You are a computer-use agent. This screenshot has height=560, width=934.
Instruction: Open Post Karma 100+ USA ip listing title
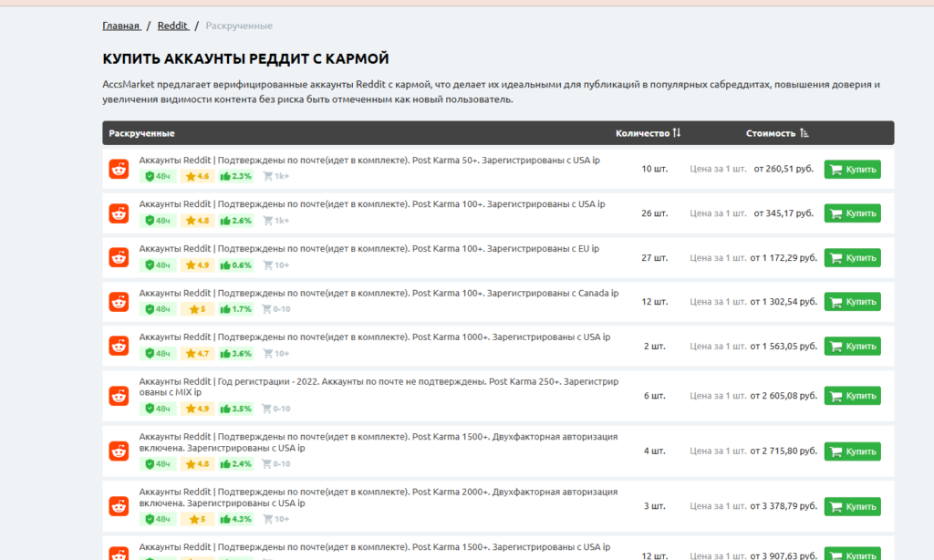click(372, 204)
